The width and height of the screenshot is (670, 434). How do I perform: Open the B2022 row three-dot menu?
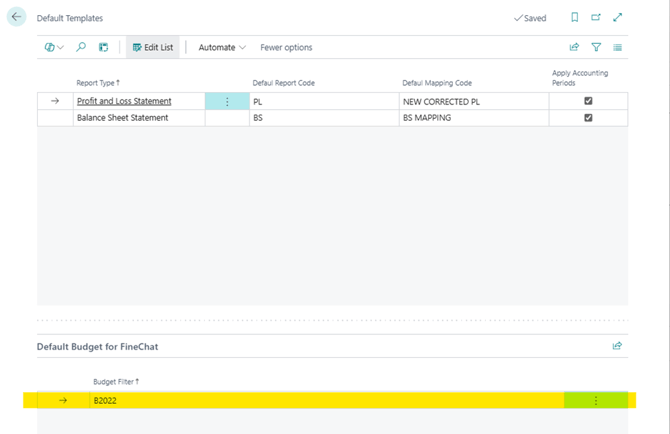(x=596, y=400)
